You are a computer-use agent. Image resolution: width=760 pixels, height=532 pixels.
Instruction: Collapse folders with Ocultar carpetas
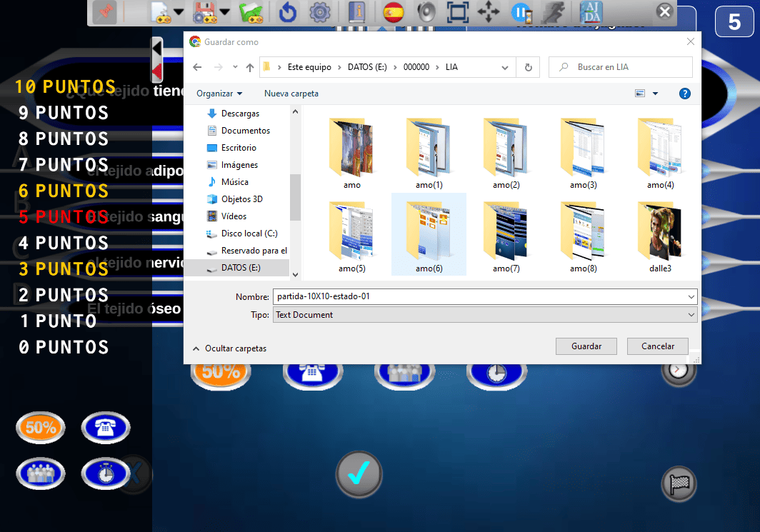pos(229,348)
